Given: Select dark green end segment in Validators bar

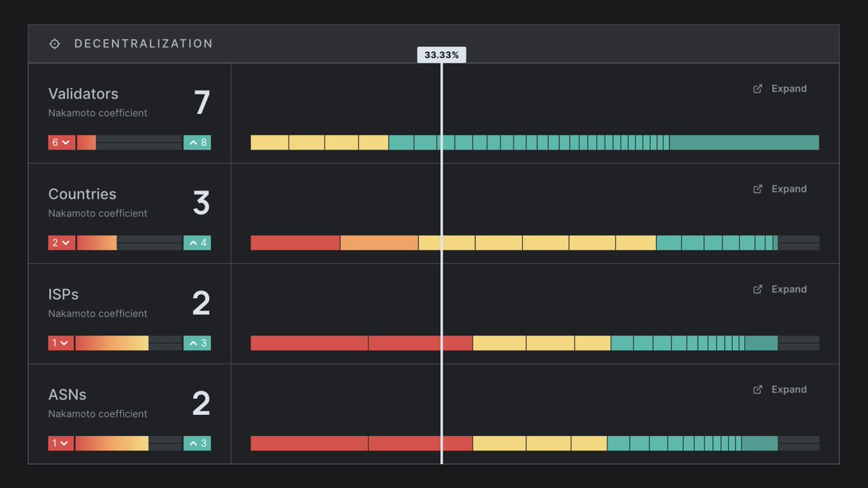Looking at the screenshot, I should pos(744,142).
